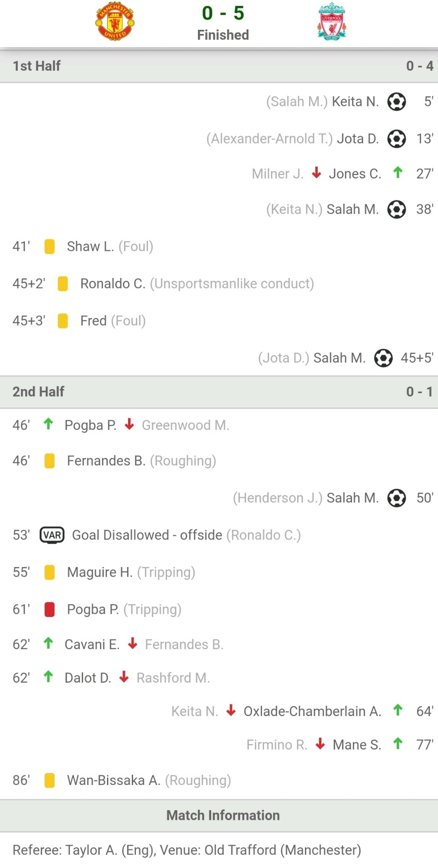This screenshot has height=868, width=438.
Task: Click the Old Trafford referee and venue line
Action: pos(187,850)
